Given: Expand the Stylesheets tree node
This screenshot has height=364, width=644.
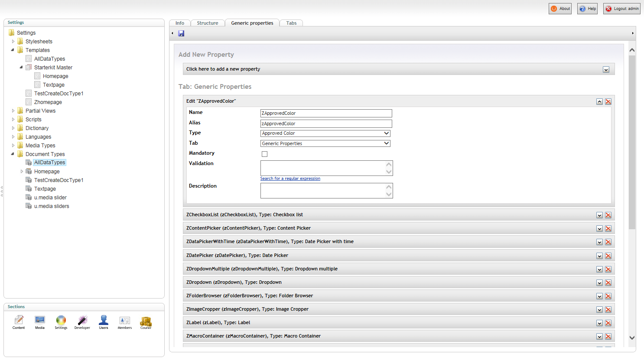Looking at the screenshot, I should (13, 42).
